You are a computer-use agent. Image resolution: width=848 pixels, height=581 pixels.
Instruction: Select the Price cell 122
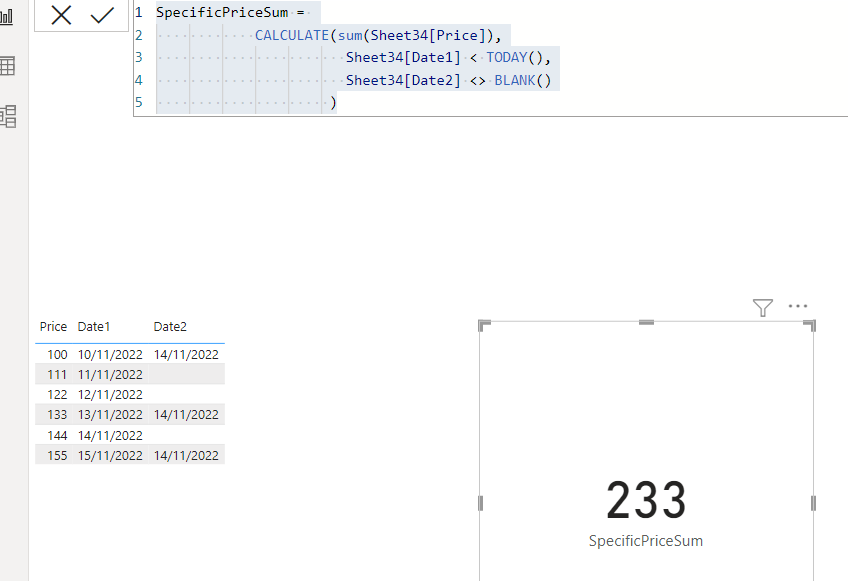[57, 395]
